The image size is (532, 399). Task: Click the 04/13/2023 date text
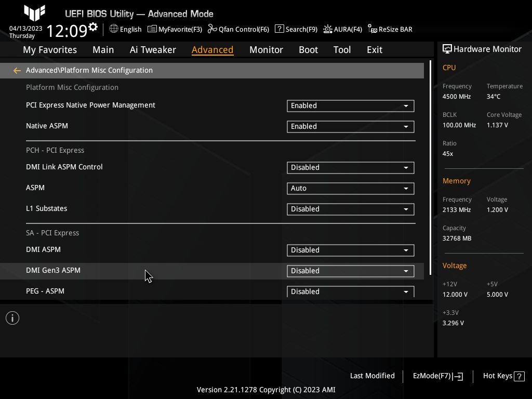26,29
